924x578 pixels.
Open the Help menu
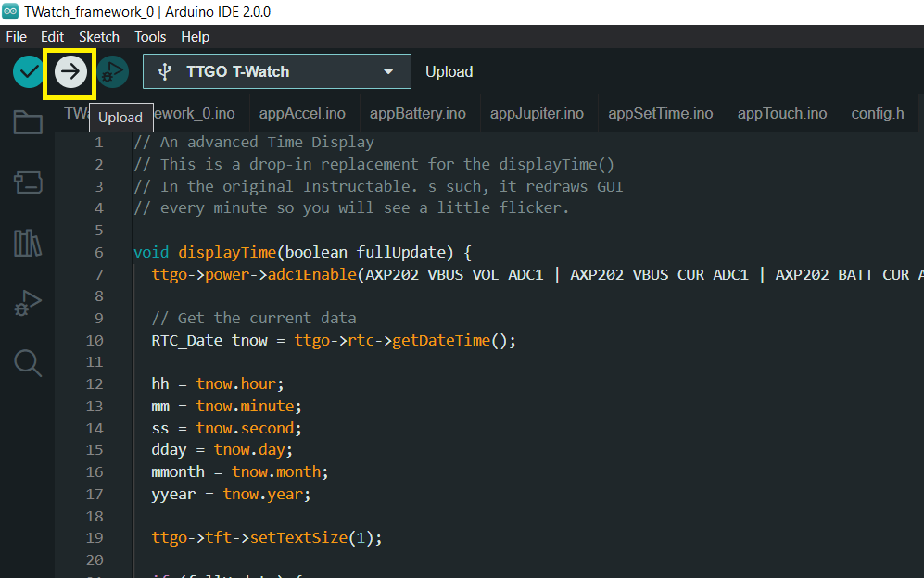pyautogui.click(x=195, y=37)
